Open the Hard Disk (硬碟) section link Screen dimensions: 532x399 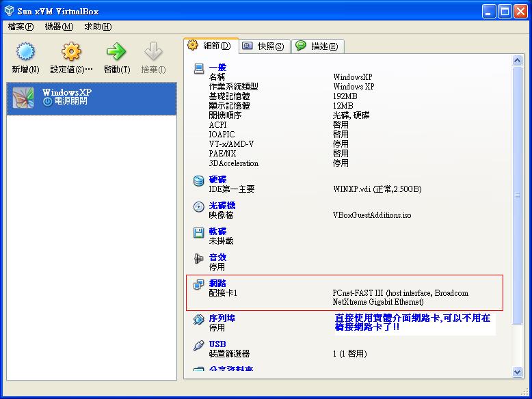click(x=218, y=179)
